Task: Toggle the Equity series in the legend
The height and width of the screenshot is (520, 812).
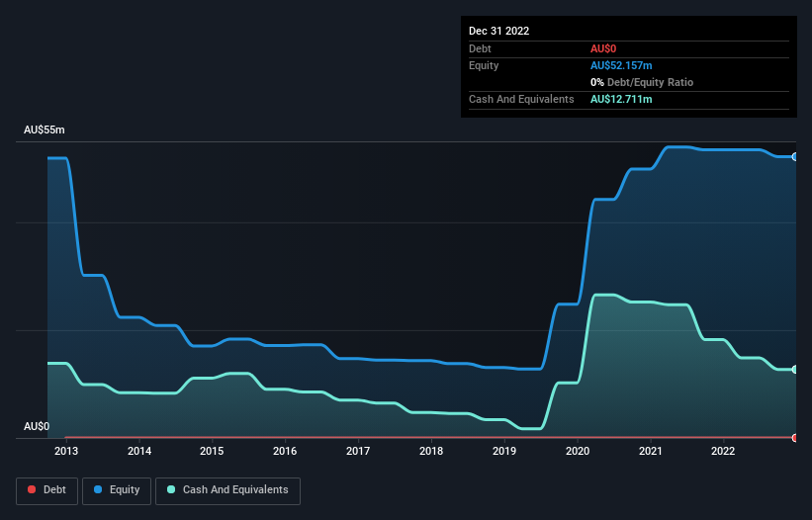Action: (x=117, y=490)
